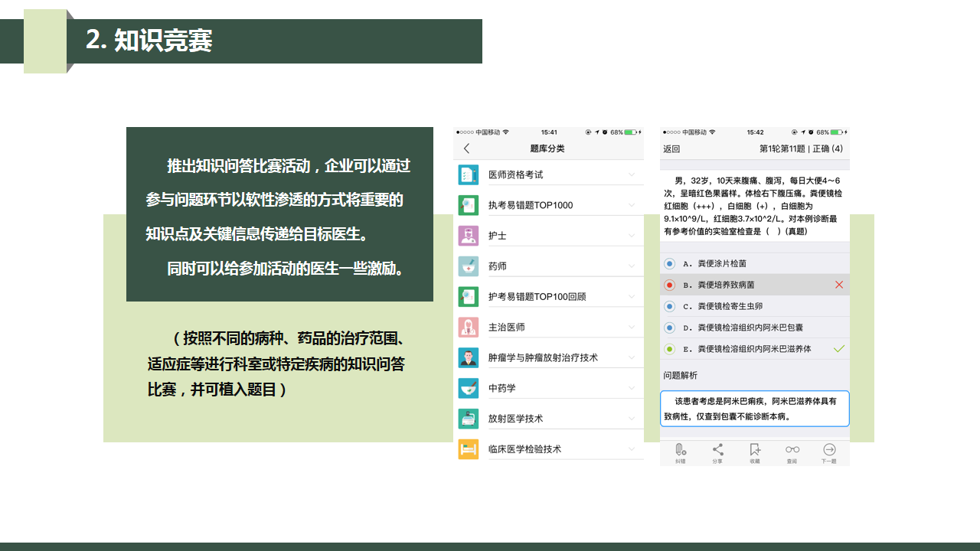Open the 肿瘤学与肿瘤放射治疗技术 category
The image size is (980, 551).
click(x=543, y=357)
